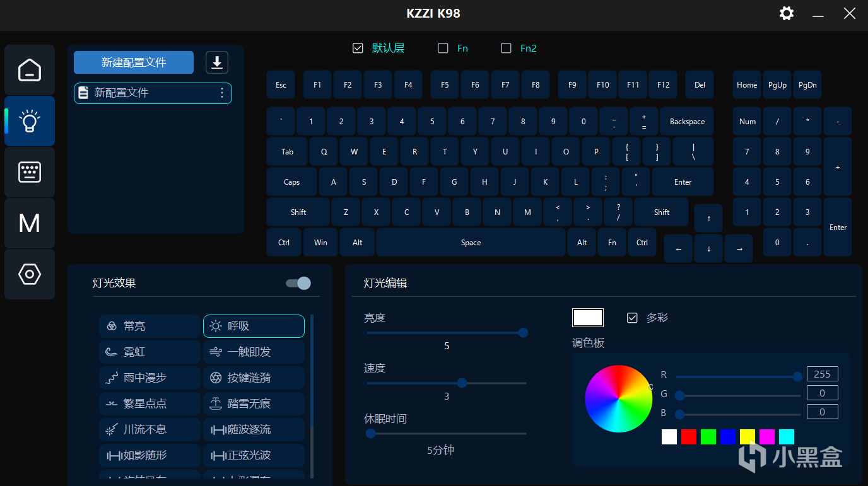The width and height of the screenshot is (868, 486).
Task: Click the PgUp key
Action: [777, 85]
